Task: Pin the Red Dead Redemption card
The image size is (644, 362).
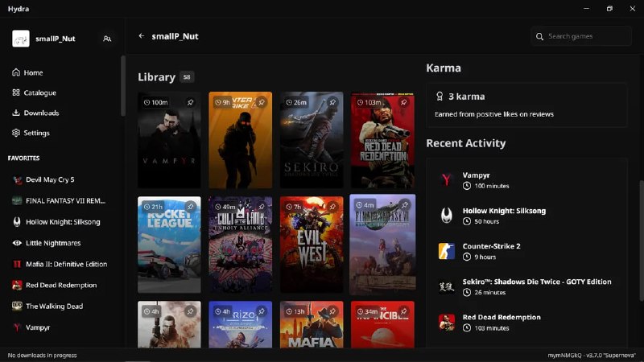Action: click(403, 102)
